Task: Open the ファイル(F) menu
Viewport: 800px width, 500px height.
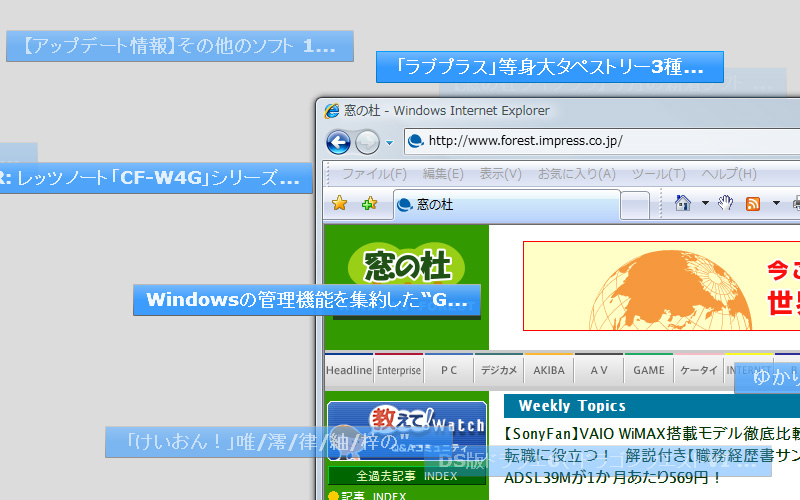Action: 374,174
